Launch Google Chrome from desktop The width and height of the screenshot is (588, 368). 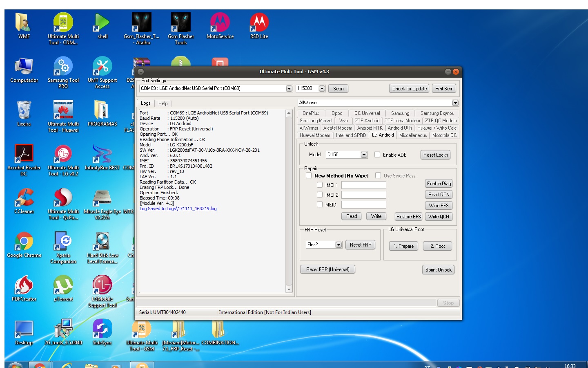coord(24,245)
